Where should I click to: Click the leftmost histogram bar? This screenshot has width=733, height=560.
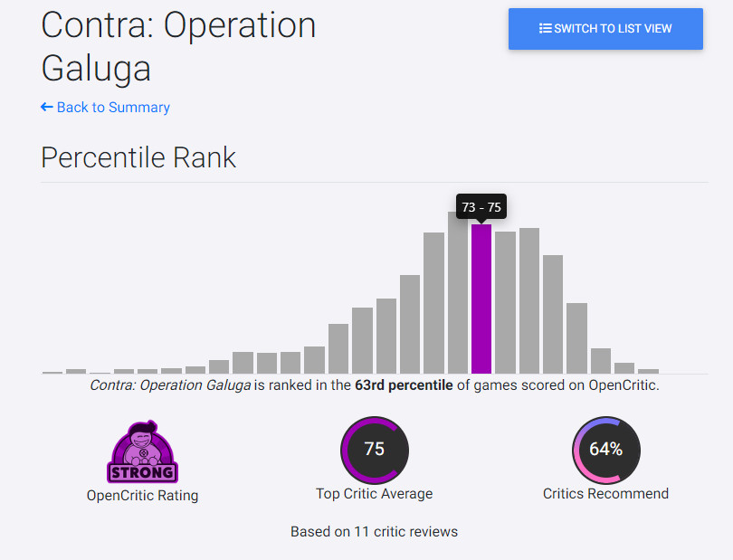click(x=52, y=372)
